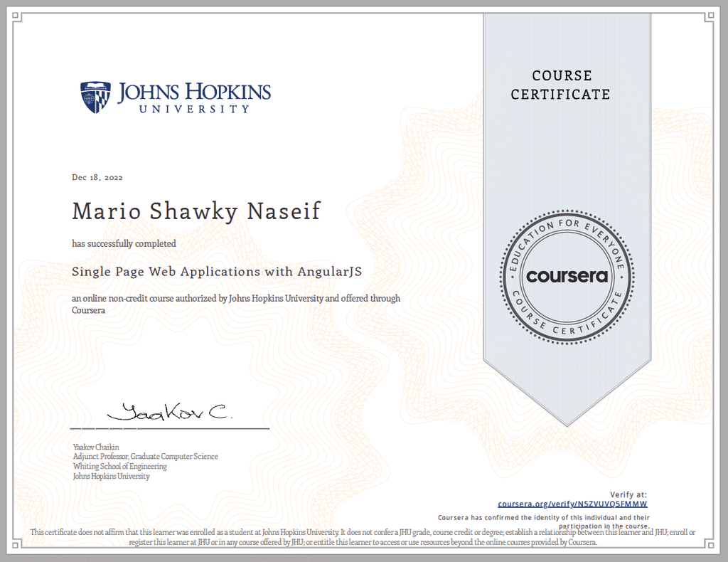Click the JOHNS HOPKINS UNIVERSITY wordmark
Screen dimensions: 728x562
(x=194, y=97)
